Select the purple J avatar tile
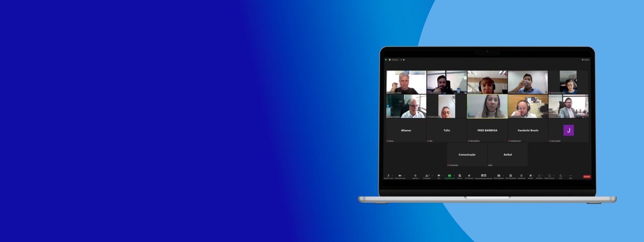The width and height of the screenshot is (644, 242). click(568, 130)
